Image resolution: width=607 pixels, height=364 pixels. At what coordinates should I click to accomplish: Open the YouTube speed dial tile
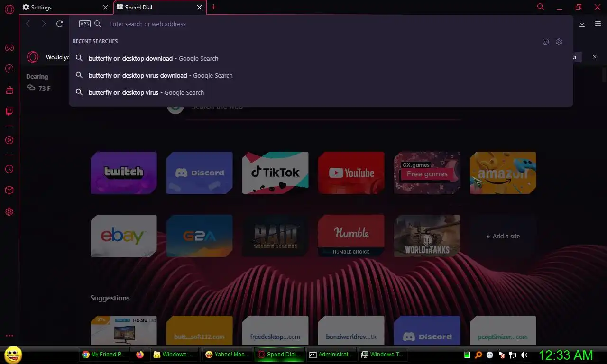(x=351, y=173)
